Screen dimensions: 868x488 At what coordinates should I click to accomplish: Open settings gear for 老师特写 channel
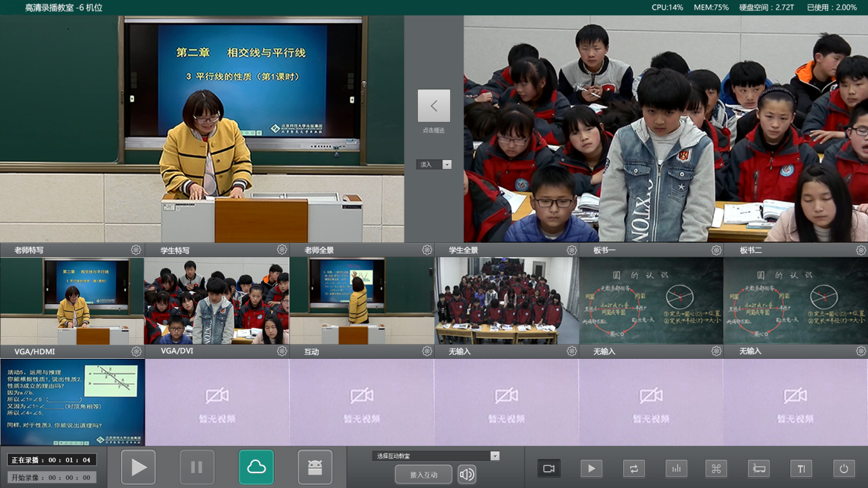tap(136, 250)
